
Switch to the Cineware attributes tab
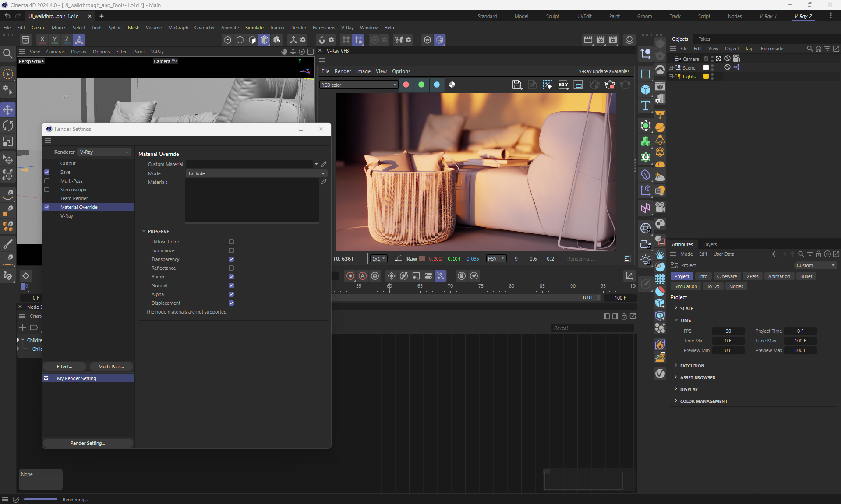tap(727, 276)
